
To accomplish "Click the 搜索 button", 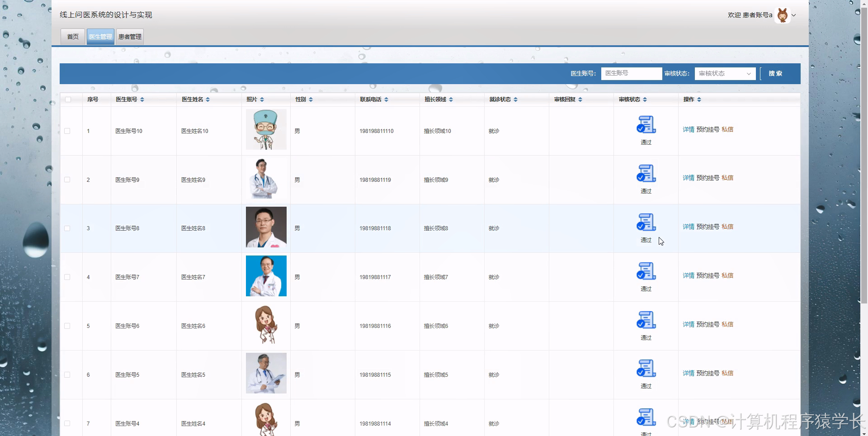I will pos(775,73).
